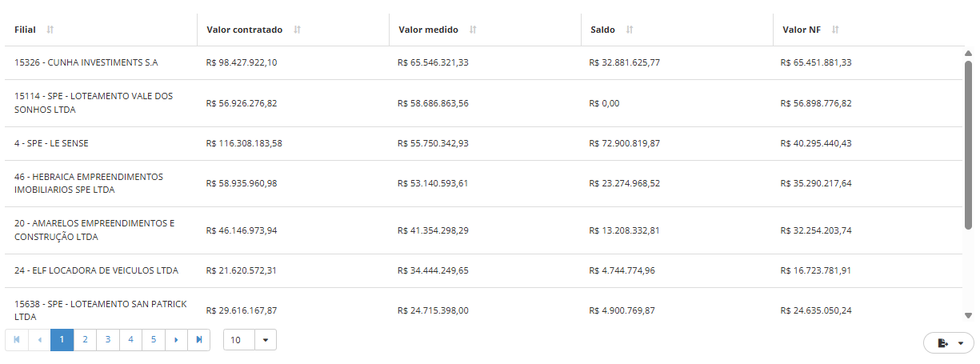Go to first page of results
The image size is (980, 364).
point(16,340)
